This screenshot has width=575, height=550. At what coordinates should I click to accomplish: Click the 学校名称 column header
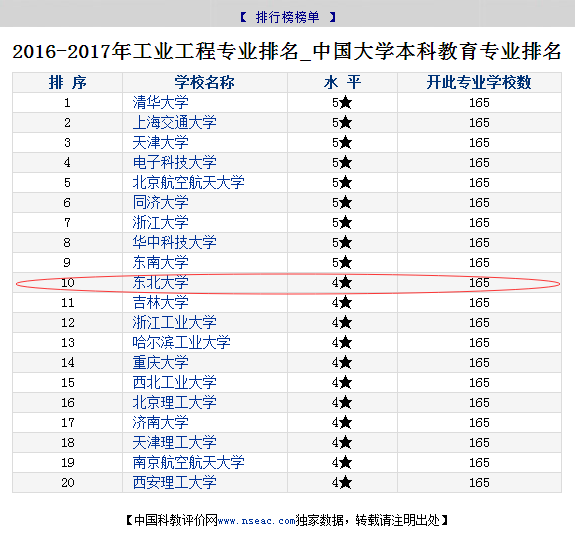(204, 82)
